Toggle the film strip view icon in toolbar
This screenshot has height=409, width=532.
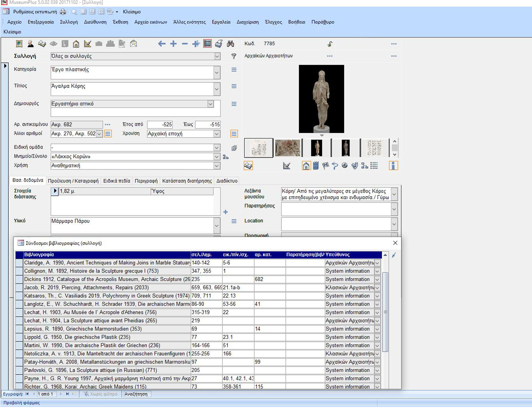[x=207, y=44]
